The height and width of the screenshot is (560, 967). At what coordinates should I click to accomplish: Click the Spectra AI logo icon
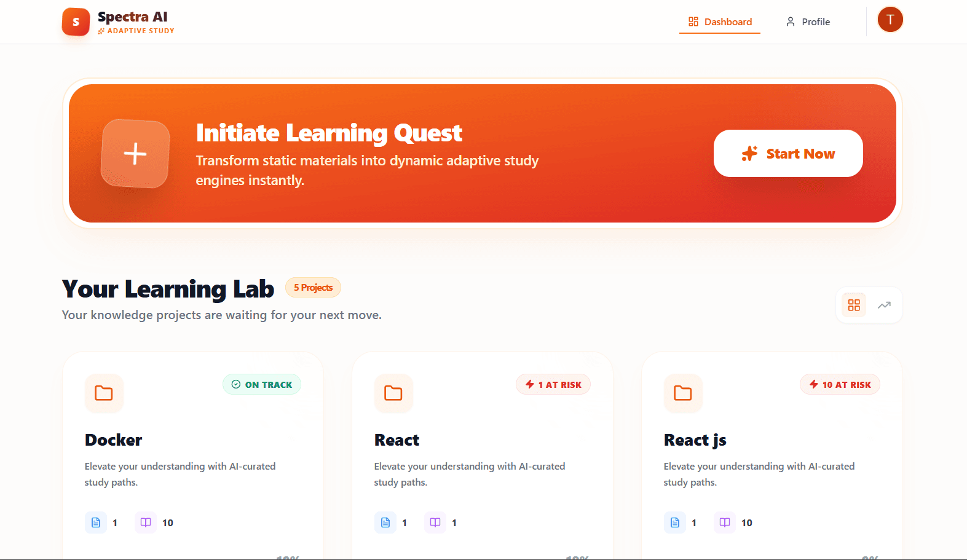coord(76,22)
